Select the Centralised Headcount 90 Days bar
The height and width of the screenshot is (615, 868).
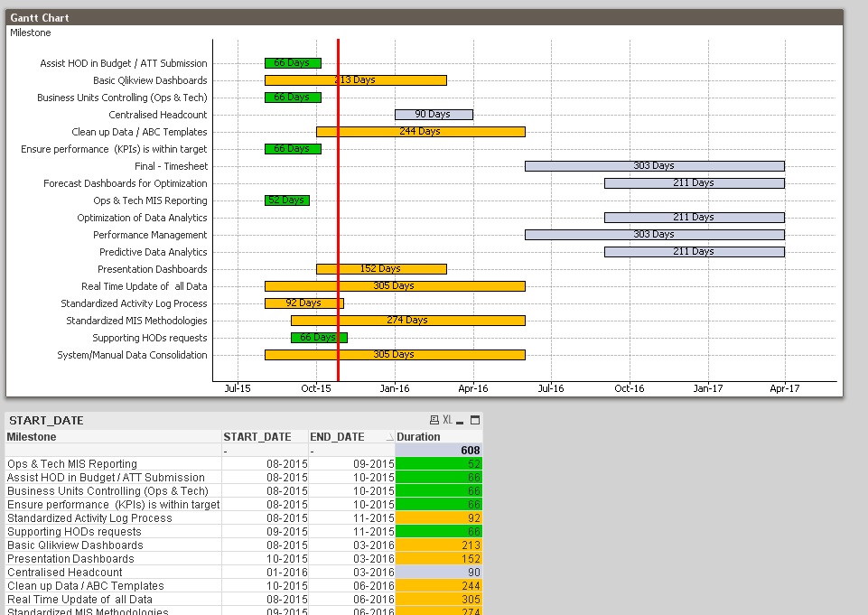tap(434, 115)
